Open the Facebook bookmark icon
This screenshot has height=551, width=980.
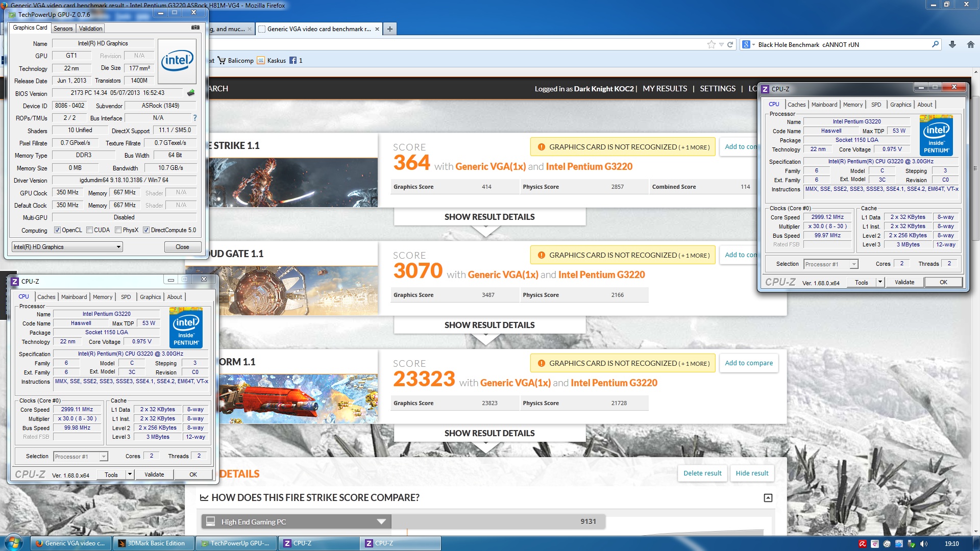coord(293,60)
